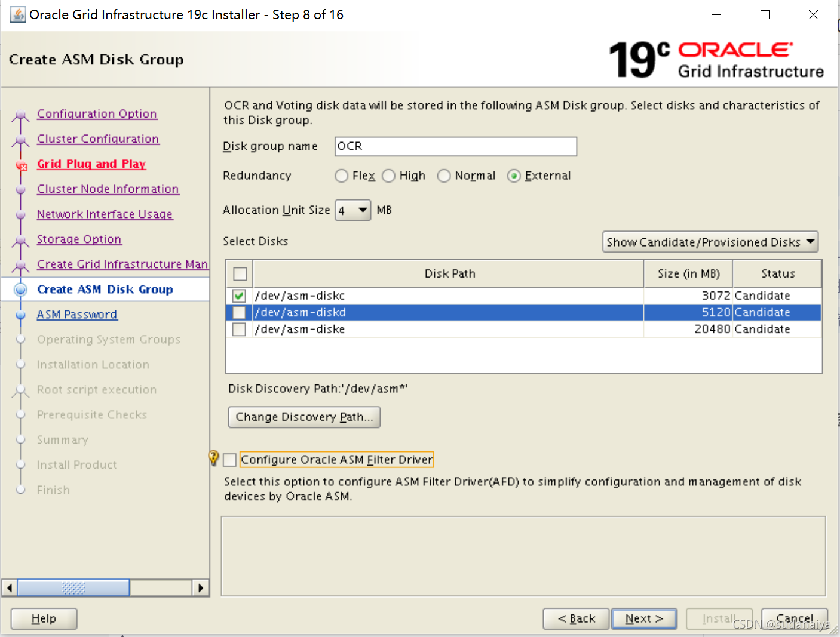Screen dimensions: 840x637
Task: Enable Configure Oracle ASM Filter Driver checkbox
Action: click(230, 460)
